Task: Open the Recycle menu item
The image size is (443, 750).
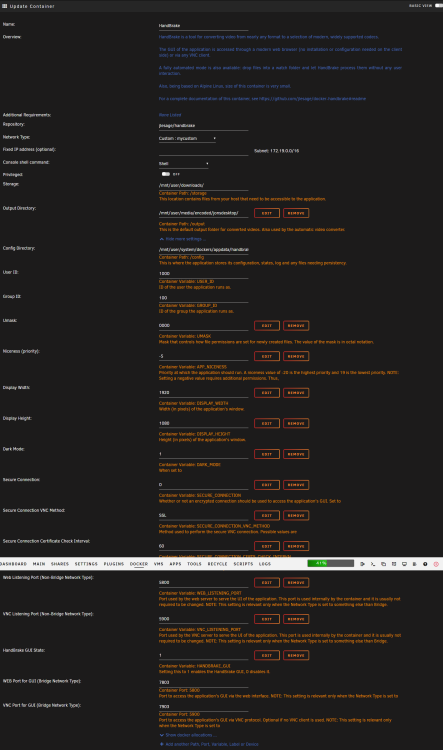Action: [218, 564]
